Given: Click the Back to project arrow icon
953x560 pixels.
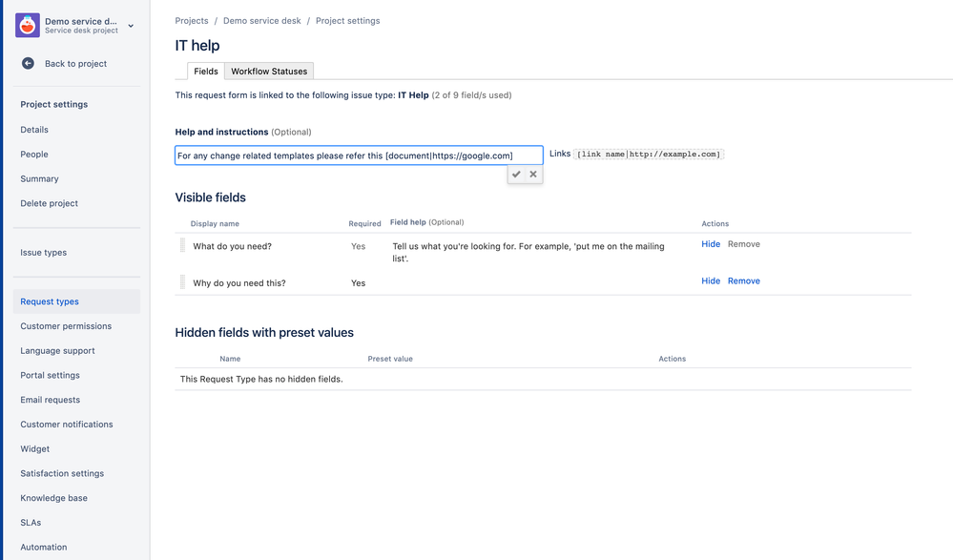Looking at the screenshot, I should coord(28,63).
